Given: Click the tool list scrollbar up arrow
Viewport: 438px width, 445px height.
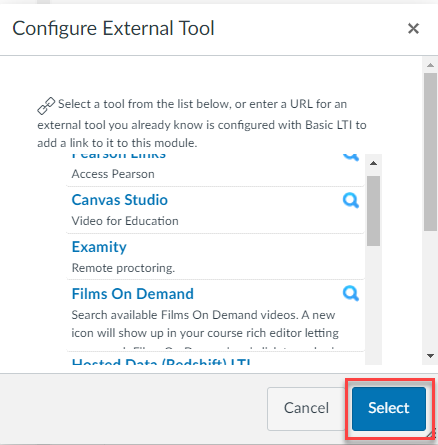Looking at the screenshot, I should tap(373, 163).
